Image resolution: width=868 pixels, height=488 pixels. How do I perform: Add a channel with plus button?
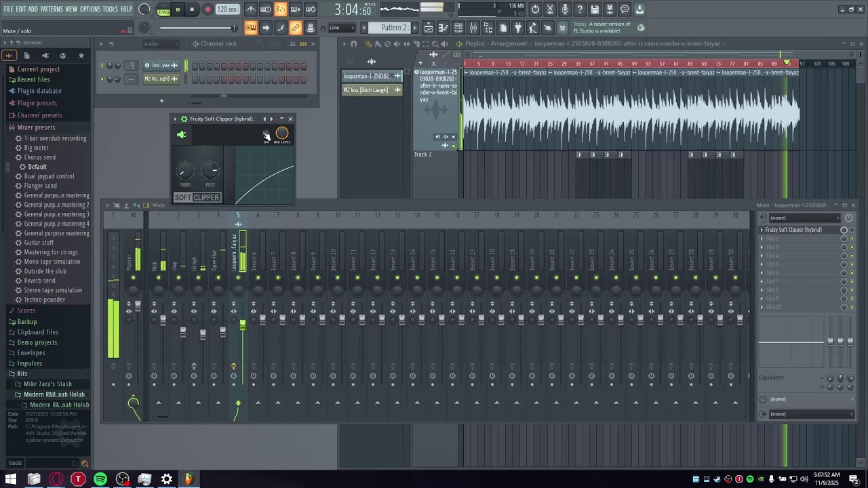point(161,101)
